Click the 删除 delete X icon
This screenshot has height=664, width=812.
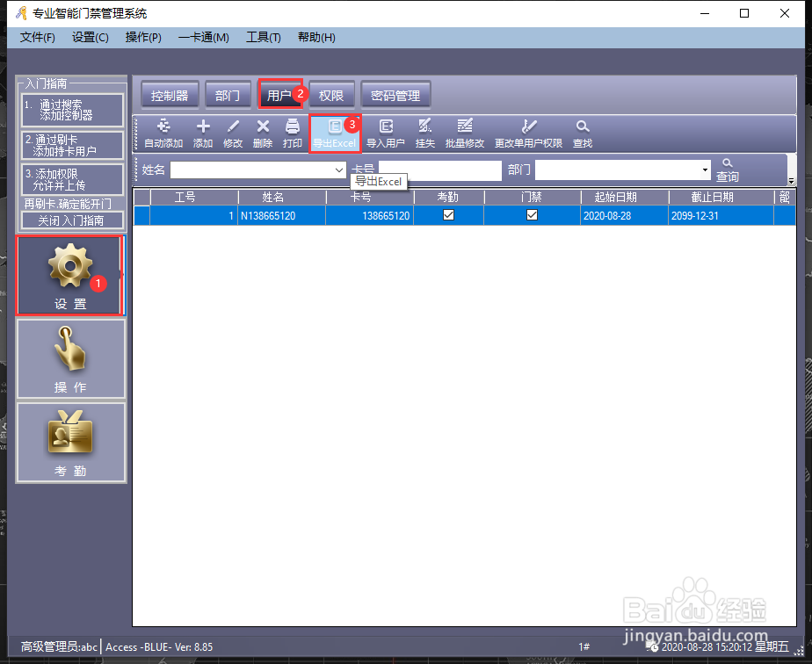263,134
